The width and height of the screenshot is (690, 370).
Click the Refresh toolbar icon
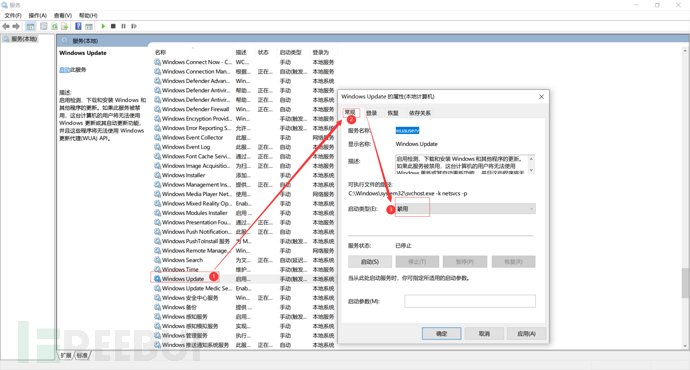pos(54,26)
